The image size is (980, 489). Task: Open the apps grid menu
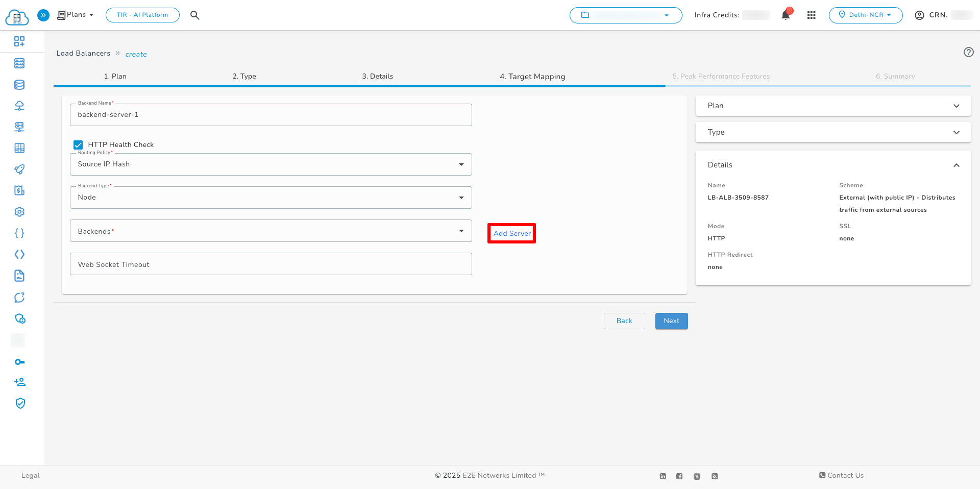[812, 15]
